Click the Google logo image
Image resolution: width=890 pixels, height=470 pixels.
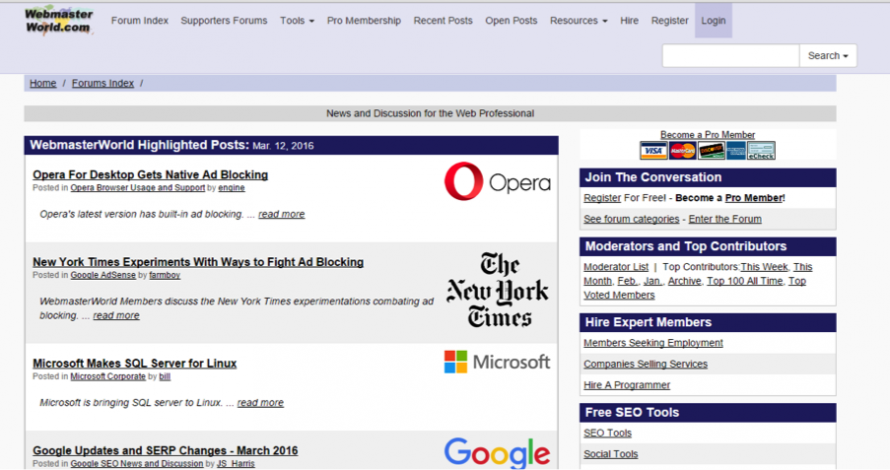tap(497, 452)
